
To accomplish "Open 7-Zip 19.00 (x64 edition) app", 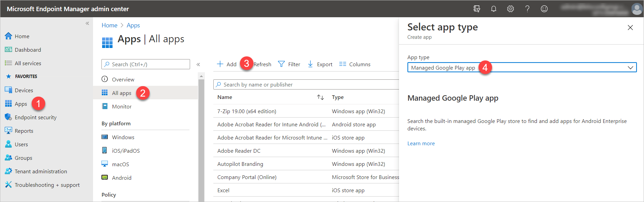I will click(247, 111).
